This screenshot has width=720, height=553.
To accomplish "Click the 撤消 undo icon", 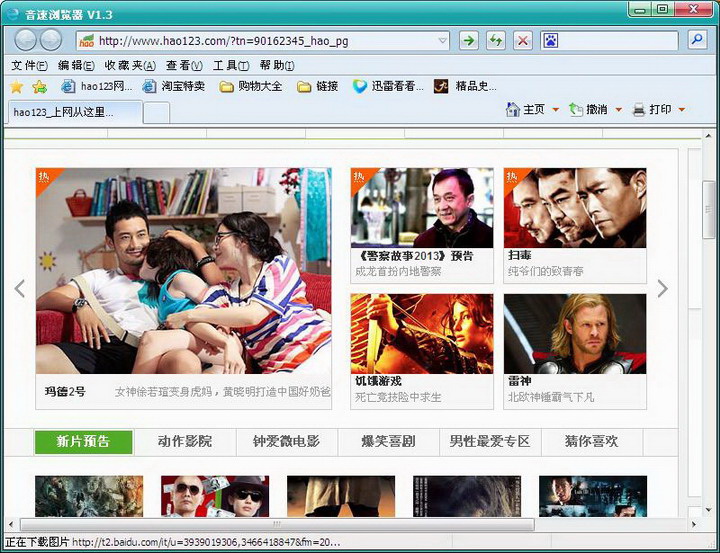I will [576, 109].
